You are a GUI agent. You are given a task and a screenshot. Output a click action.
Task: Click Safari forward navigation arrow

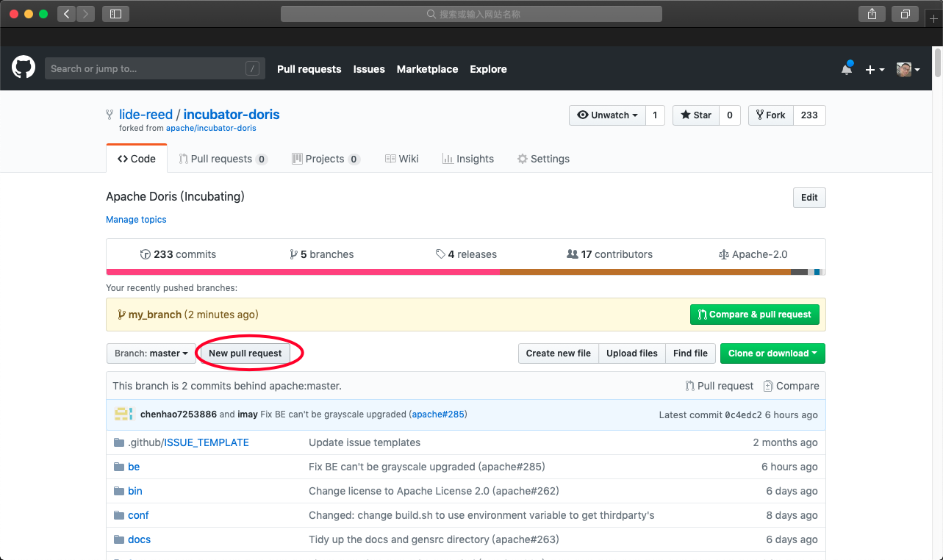[86, 14]
